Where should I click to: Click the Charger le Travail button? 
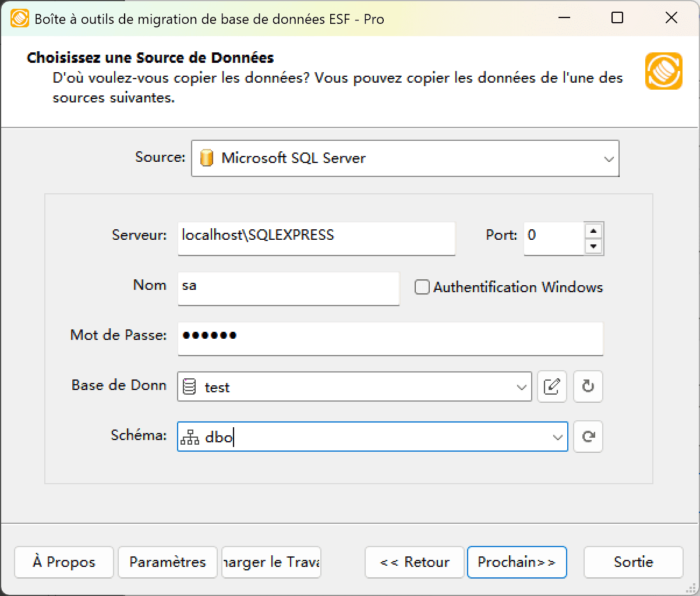pos(271,562)
